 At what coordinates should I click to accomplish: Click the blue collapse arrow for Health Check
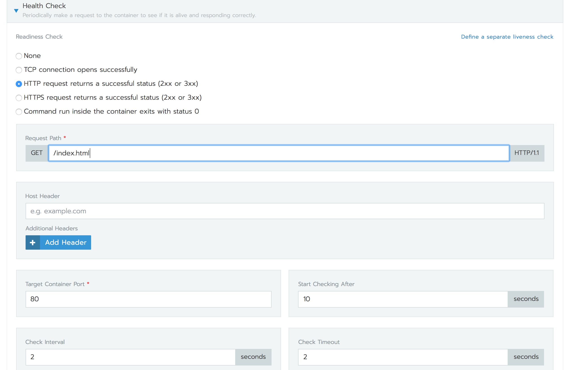click(16, 9)
